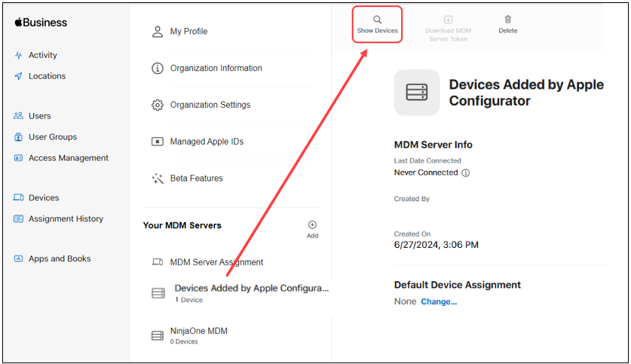Open Access Management

click(x=68, y=158)
